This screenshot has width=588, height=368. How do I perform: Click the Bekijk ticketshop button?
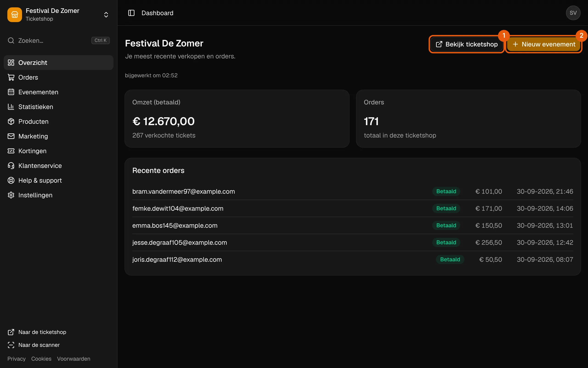pyautogui.click(x=466, y=44)
